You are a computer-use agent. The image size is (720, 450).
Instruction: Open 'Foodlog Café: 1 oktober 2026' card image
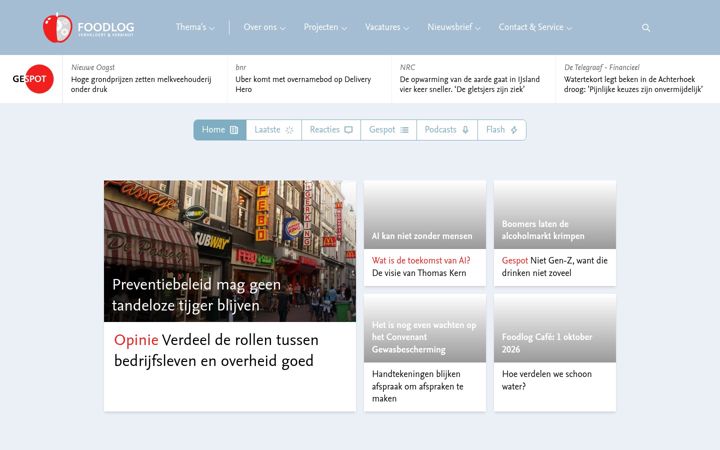tap(555, 328)
